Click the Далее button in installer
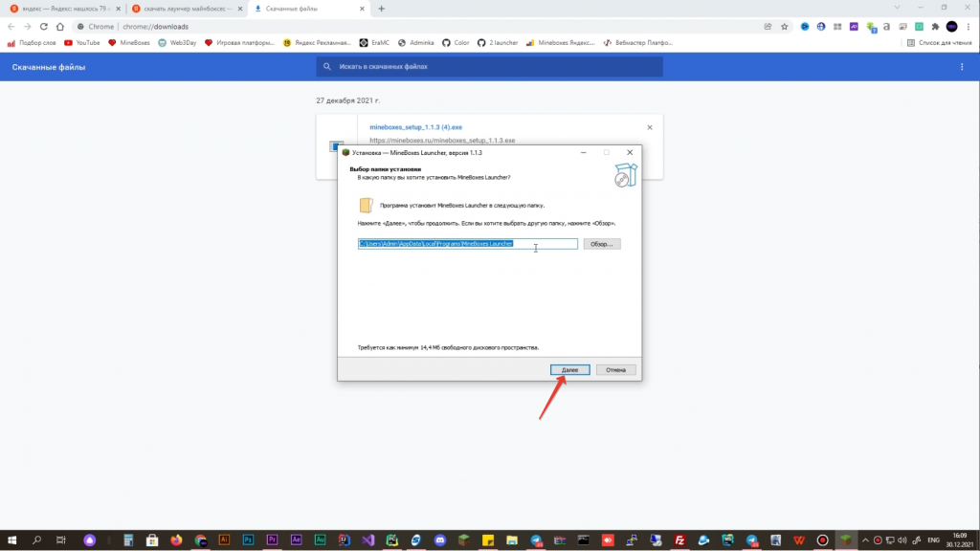980x551 pixels. [x=569, y=369]
